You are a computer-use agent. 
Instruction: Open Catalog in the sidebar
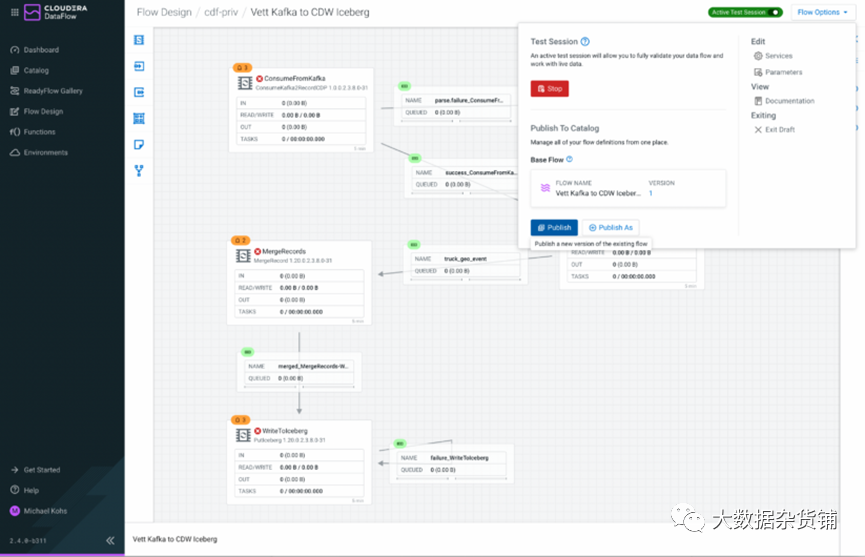(36, 70)
